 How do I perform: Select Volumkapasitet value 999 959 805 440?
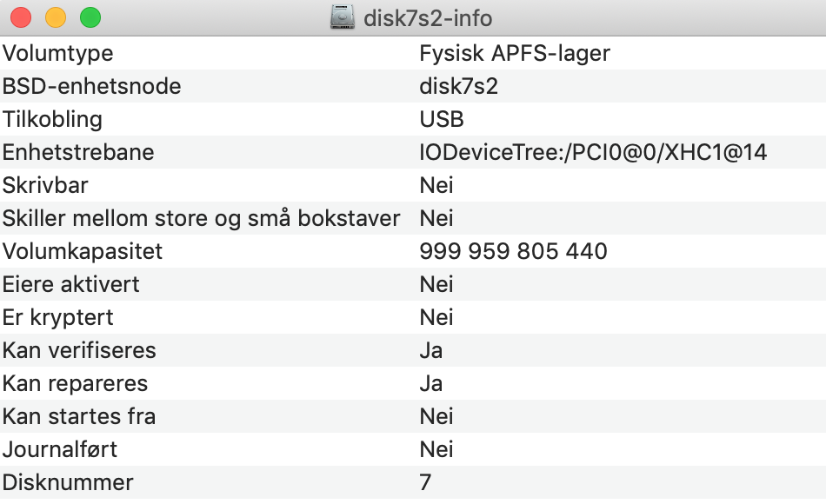513,251
